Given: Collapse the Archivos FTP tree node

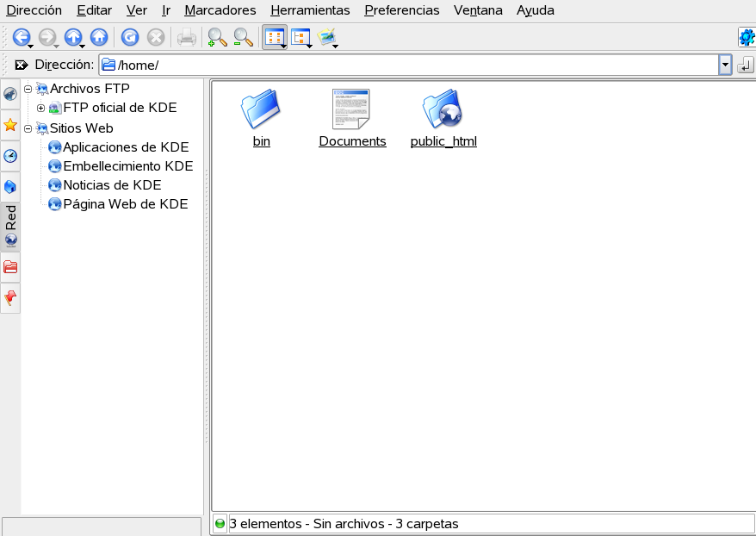Looking at the screenshot, I should [28, 90].
